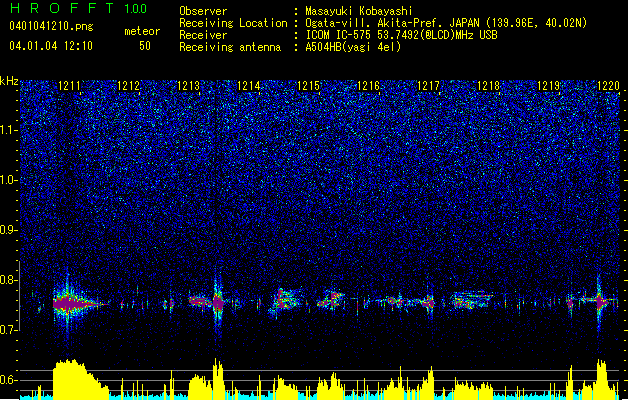The image size is (629, 400).
Task: Click the 1219 time marker
Action: pos(548,85)
